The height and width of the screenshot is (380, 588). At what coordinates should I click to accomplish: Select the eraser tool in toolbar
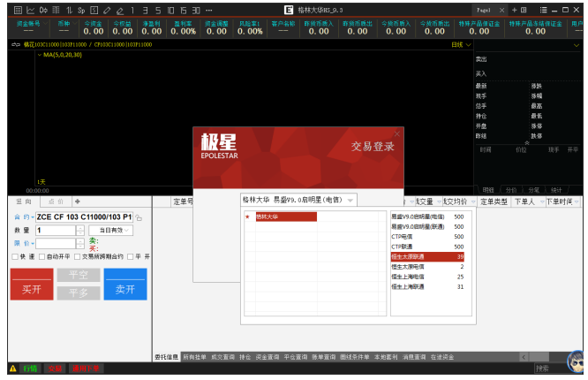pos(120,10)
